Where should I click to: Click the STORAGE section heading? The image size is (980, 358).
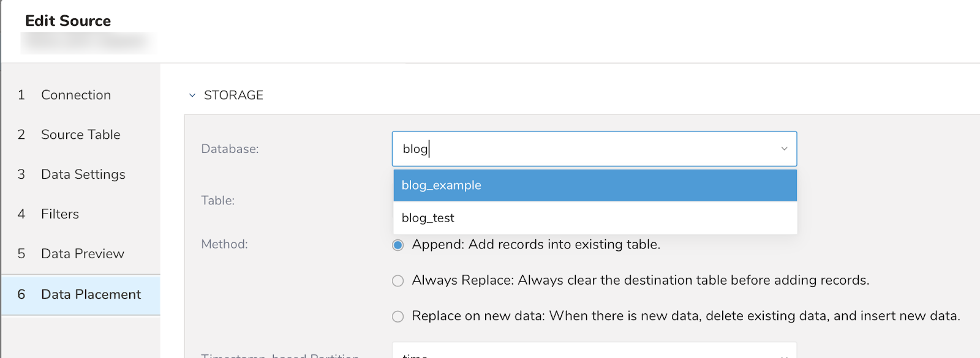(x=233, y=95)
